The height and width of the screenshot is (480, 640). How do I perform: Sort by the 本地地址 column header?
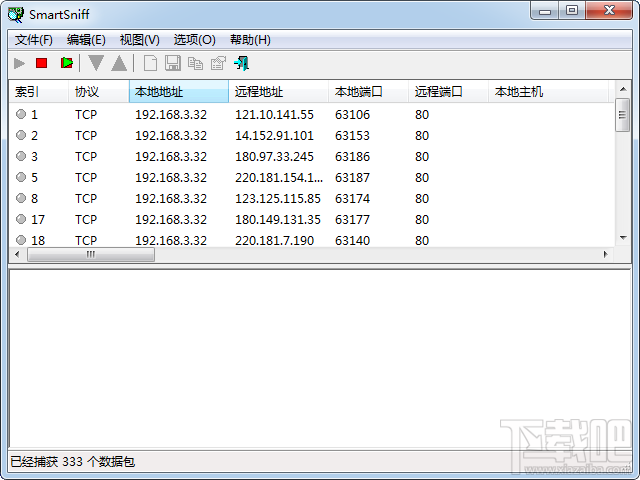(179, 91)
